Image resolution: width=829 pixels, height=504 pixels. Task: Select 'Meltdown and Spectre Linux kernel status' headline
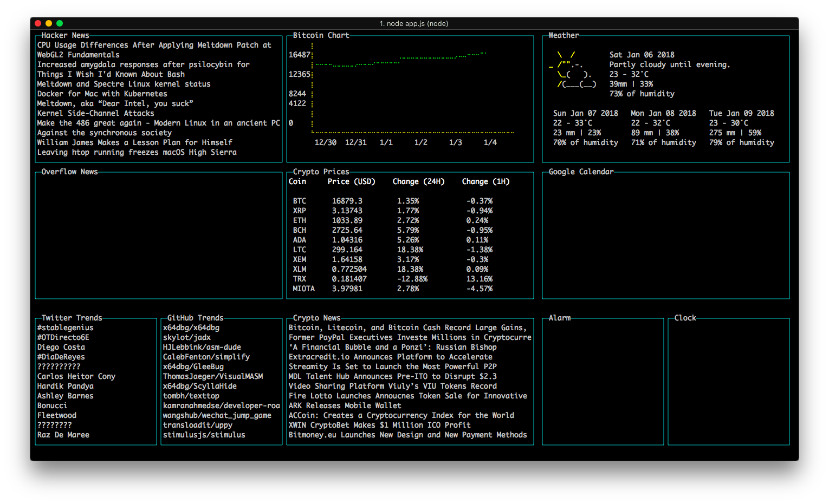[x=124, y=84]
